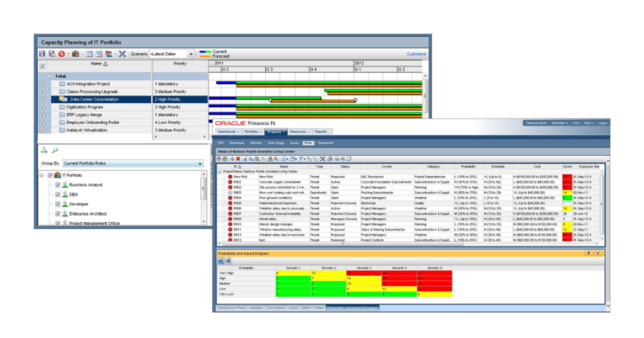Screen dimensions: 644x338
Task: Click the add risk icon left of red X
Action: point(232,159)
